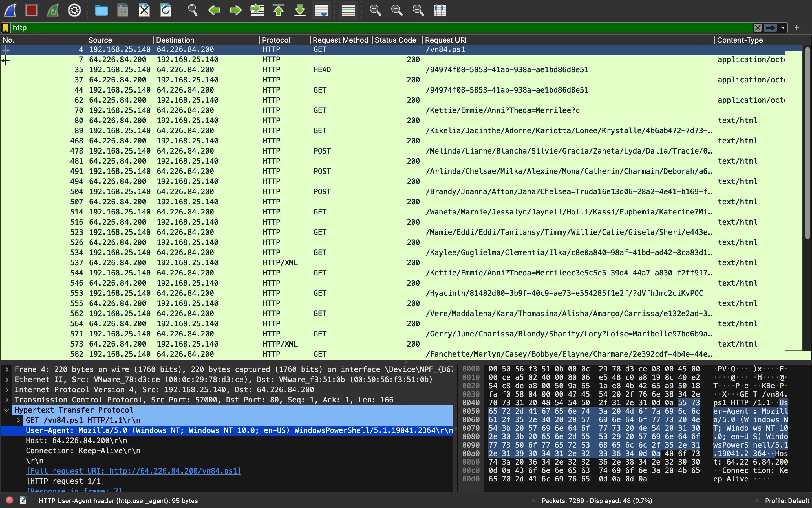The image size is (812, 508).
Task: Sort by the Status Code column
Action: pos(397,40)
